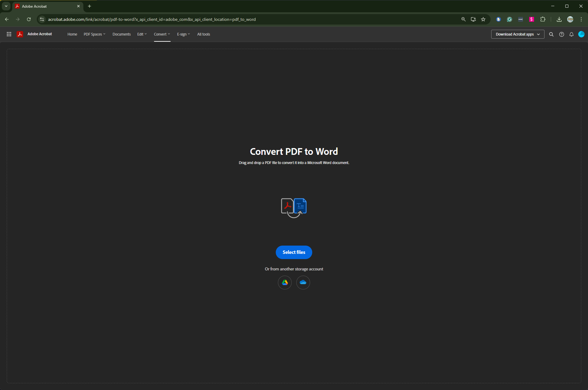Open browser Downloads
This screenshot has height=390, width=588.
[559, 19]
